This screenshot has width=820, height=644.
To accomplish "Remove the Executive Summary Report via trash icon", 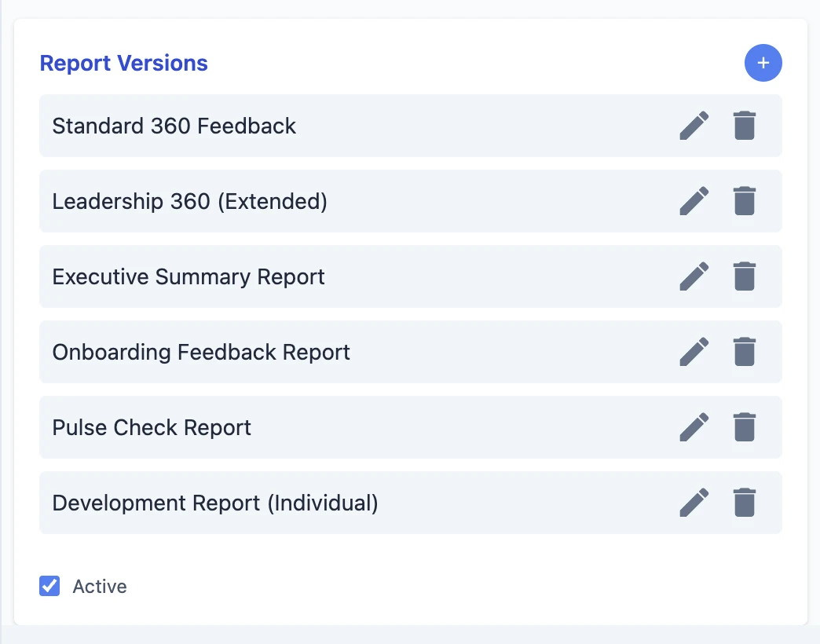I will tap(744, 276).
